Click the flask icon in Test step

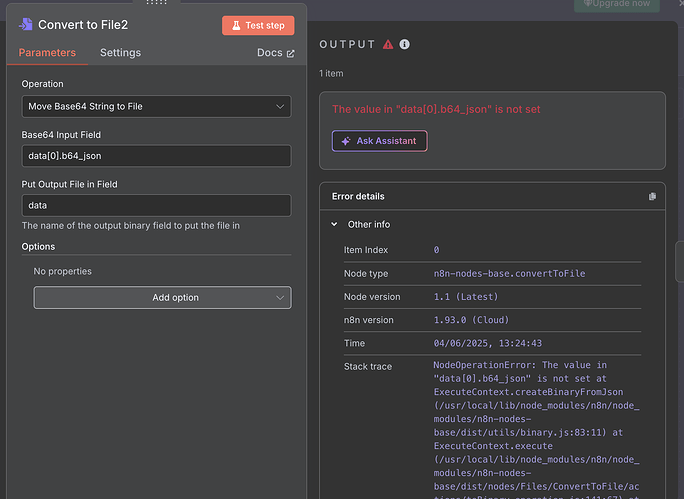(x=236, y=25)
